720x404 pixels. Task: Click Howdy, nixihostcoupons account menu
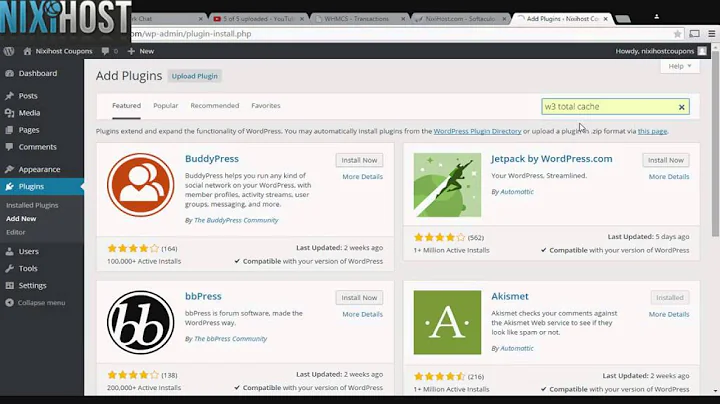654,51
